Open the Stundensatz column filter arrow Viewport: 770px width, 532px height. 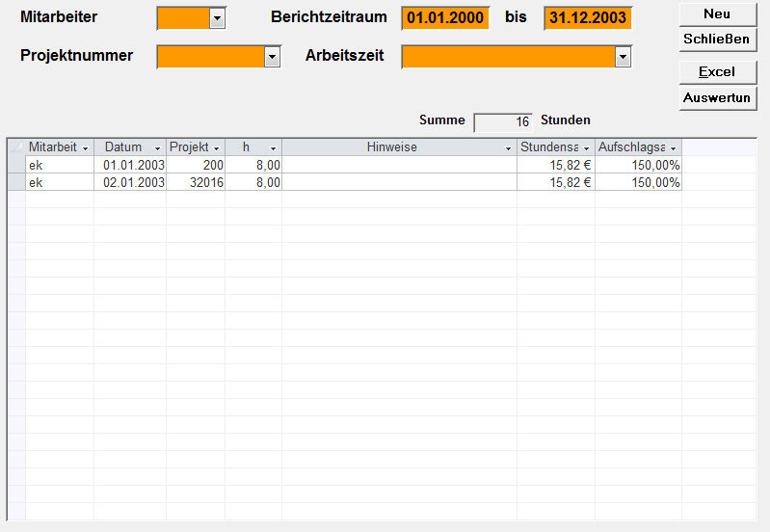[x=586, y=147]
